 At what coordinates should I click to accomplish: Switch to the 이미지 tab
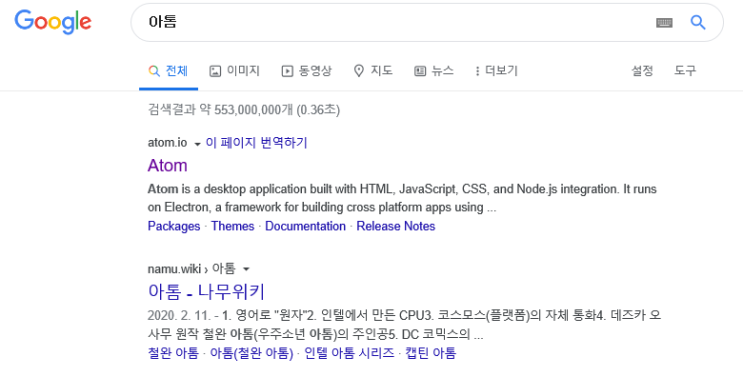coord(235,71)
